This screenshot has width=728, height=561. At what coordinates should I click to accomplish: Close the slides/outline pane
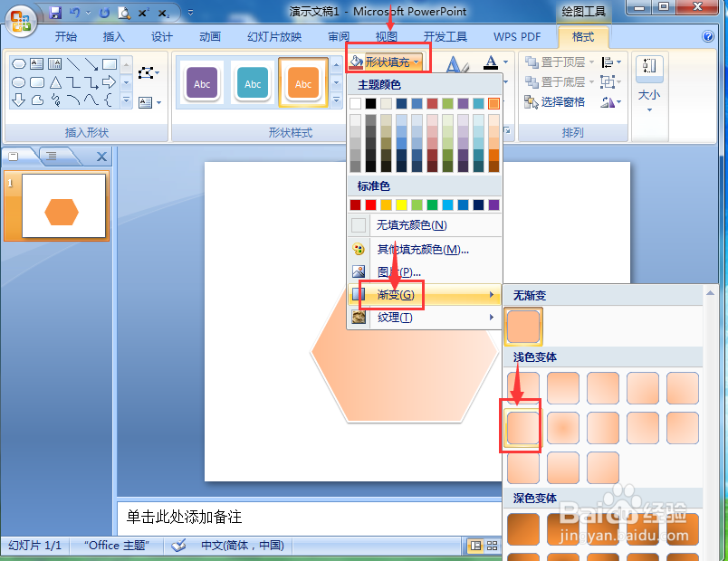(101, 157)
